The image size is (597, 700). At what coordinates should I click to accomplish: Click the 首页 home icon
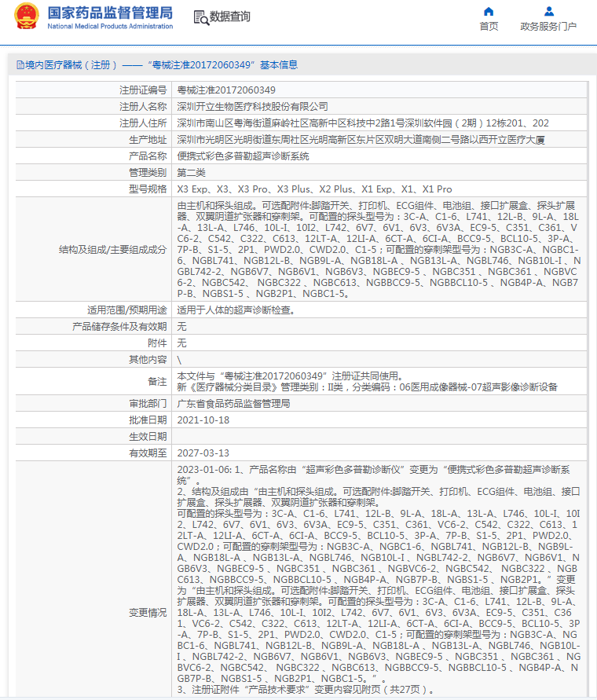[x=489, y=12]
